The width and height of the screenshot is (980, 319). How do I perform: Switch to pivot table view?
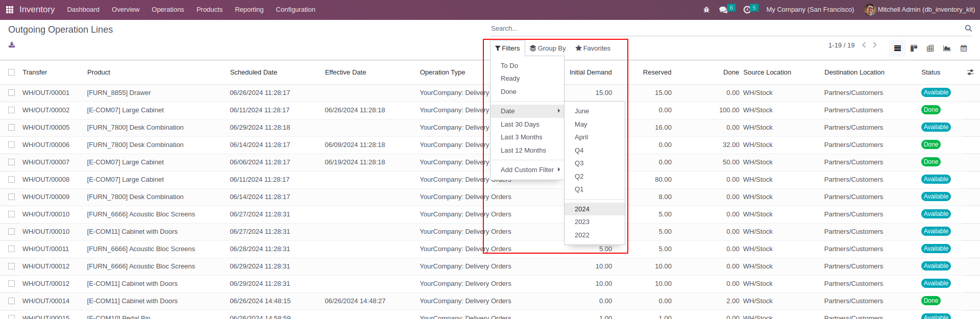click(930, 48)
